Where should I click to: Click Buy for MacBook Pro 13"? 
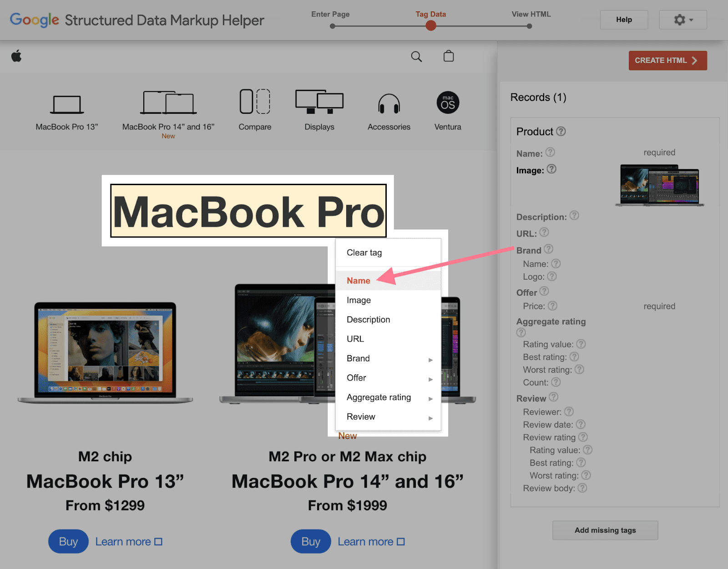pos(68,542)
